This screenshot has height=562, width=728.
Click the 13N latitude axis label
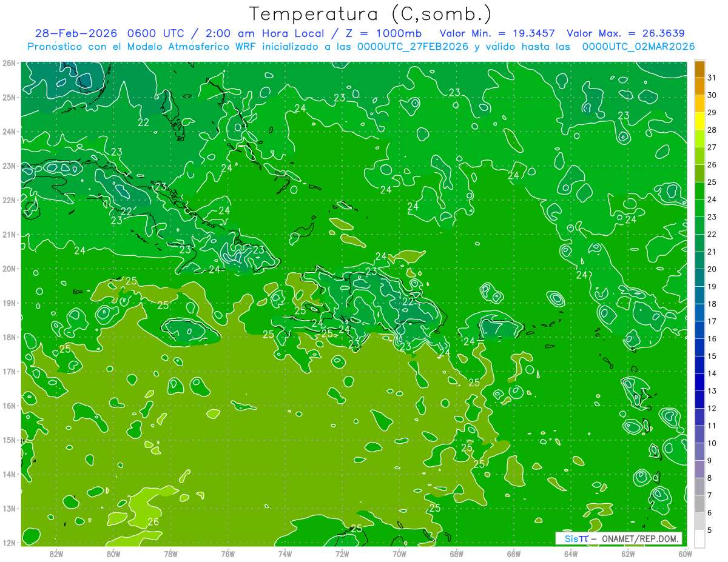8,508
